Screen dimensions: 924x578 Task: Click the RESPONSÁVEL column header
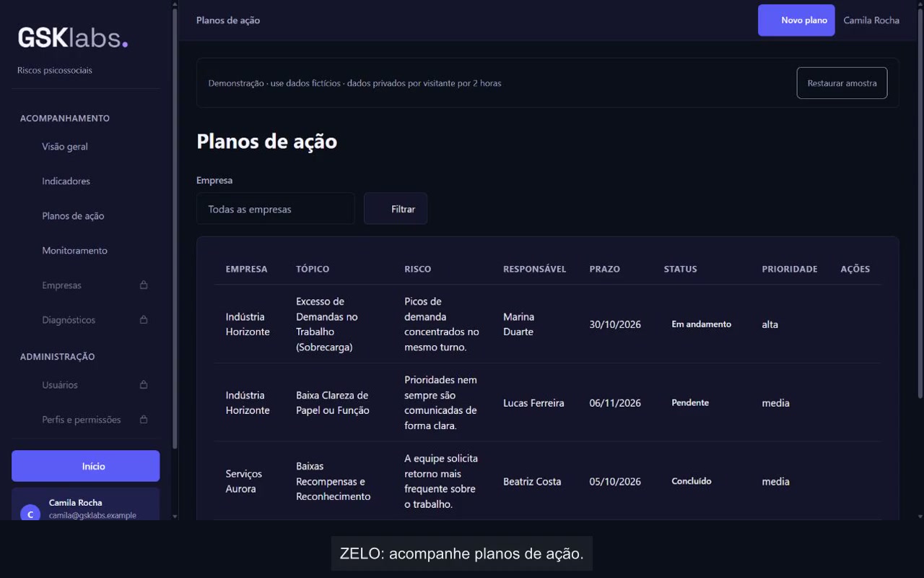pyautogui.click(x=535, y=269)
